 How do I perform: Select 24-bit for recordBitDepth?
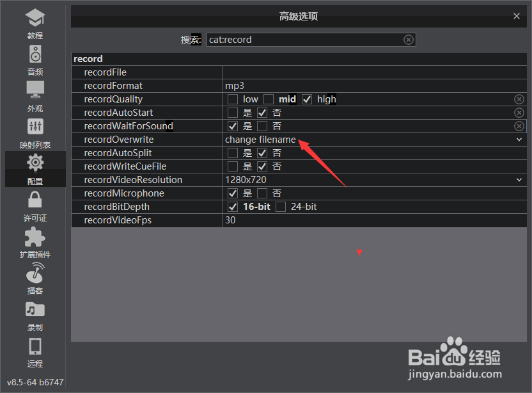coord(281,207)
